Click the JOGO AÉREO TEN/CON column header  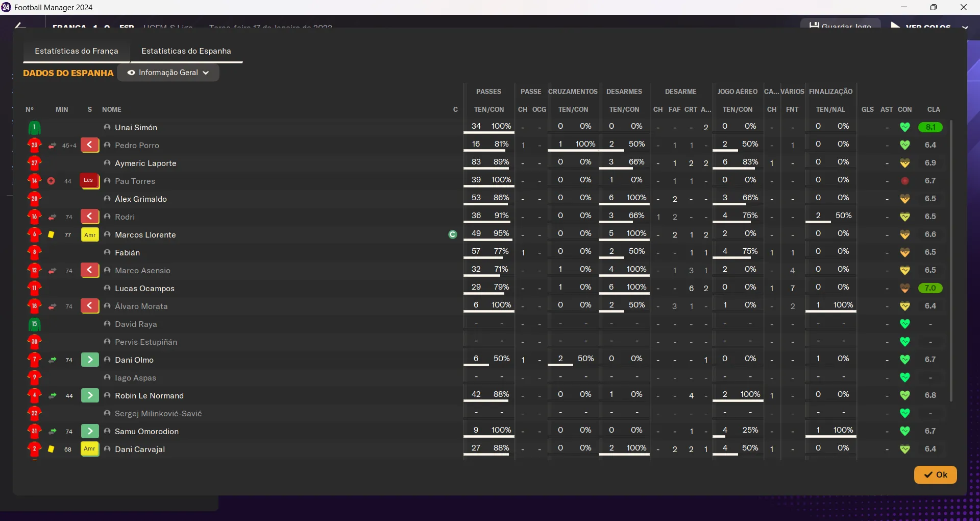point(738,109)
